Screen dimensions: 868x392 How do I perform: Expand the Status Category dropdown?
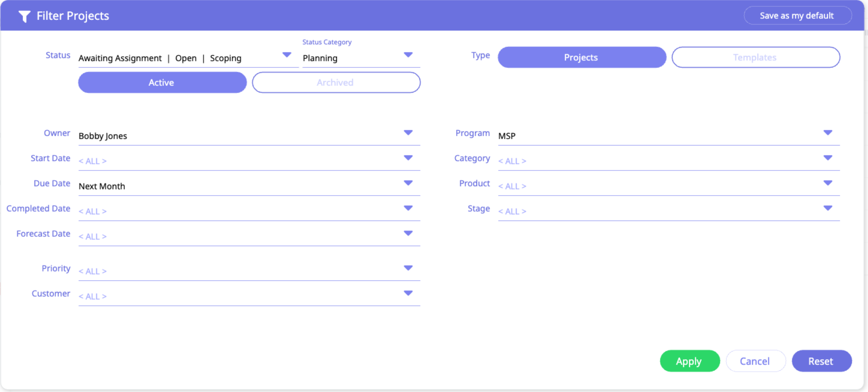408,55
